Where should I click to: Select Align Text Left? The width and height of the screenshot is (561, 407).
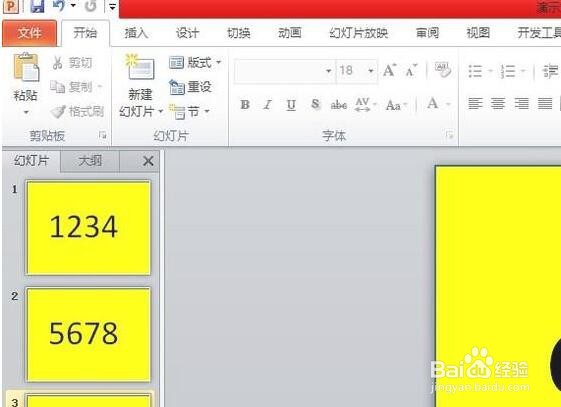pos(475,104)
